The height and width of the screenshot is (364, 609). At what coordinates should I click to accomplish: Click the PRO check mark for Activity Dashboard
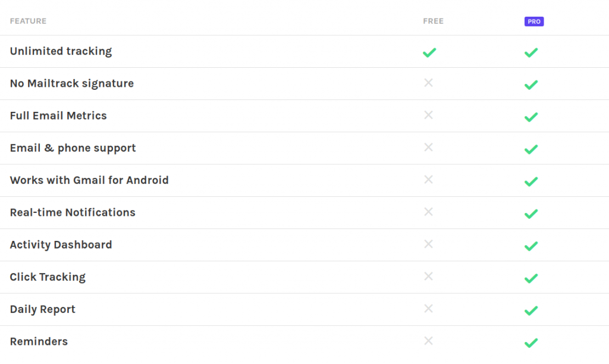tap(531, 246)
